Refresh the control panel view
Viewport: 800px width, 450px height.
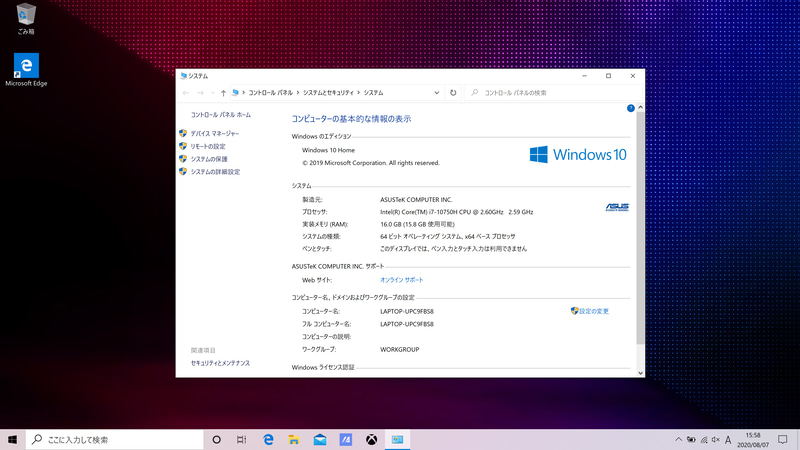[x=453, y=93]
